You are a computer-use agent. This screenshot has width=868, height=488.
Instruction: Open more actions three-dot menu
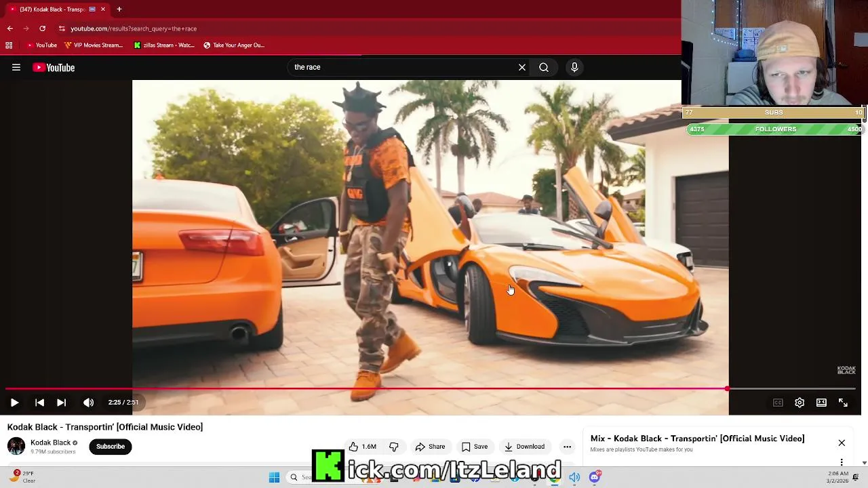567,447
